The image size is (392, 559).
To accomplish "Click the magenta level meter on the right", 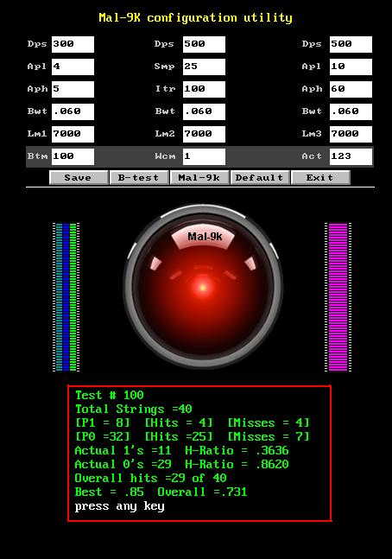I will click(338, 297).
